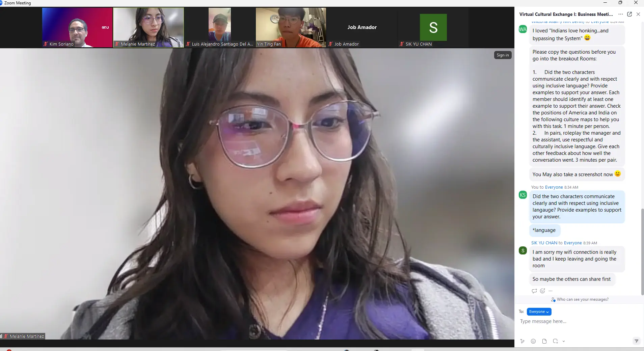Open emoji picker in the message composer
The width and height of the screenshot is (644, 351).
(533, 341)
